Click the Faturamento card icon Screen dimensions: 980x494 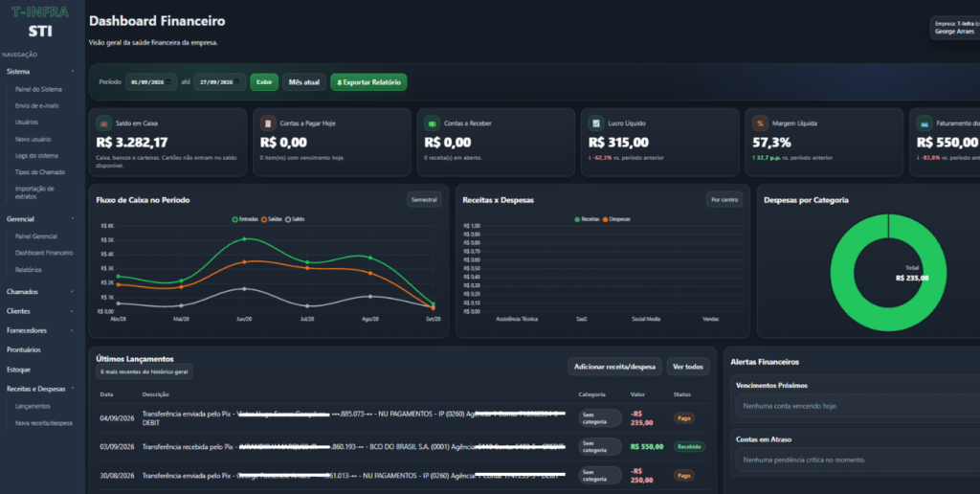[924, 123]
